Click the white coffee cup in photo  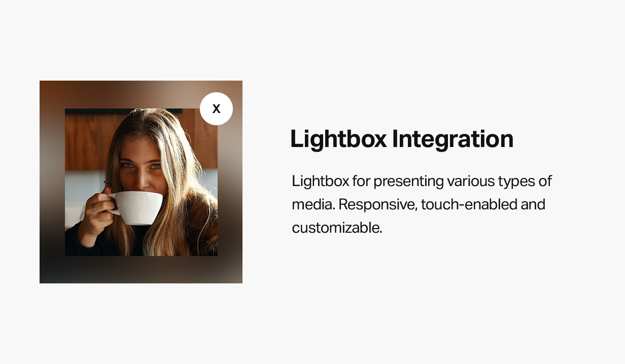[x=136, y=207]
